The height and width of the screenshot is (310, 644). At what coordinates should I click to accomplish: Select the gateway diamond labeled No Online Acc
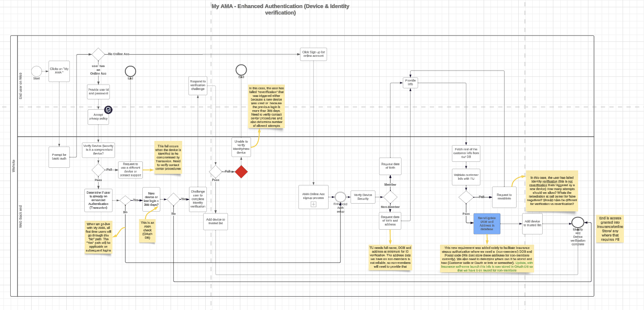click(98, 54)
